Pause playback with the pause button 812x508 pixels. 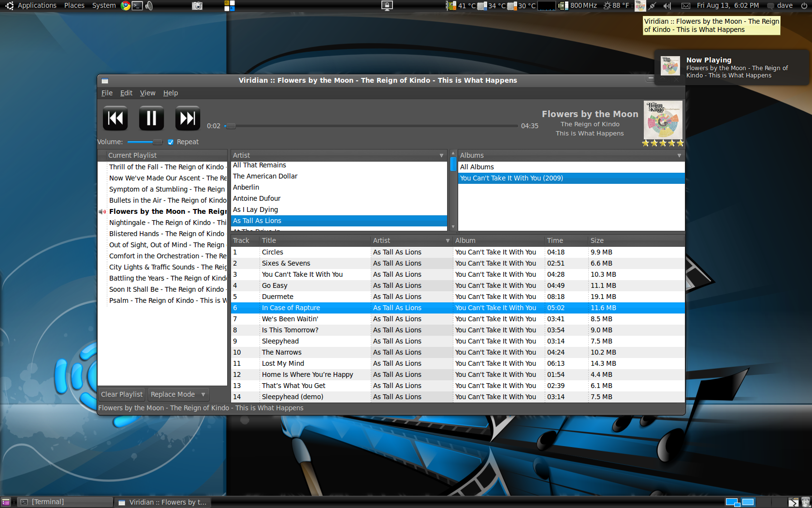point(151,118)
